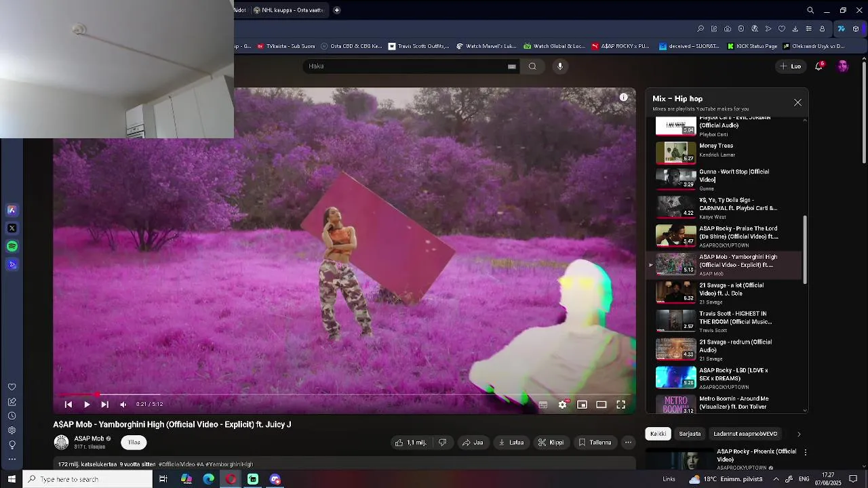This screenshot has height=488, width=868.
Task: Open sidebar history clock icon
Action: coord(12,416)
